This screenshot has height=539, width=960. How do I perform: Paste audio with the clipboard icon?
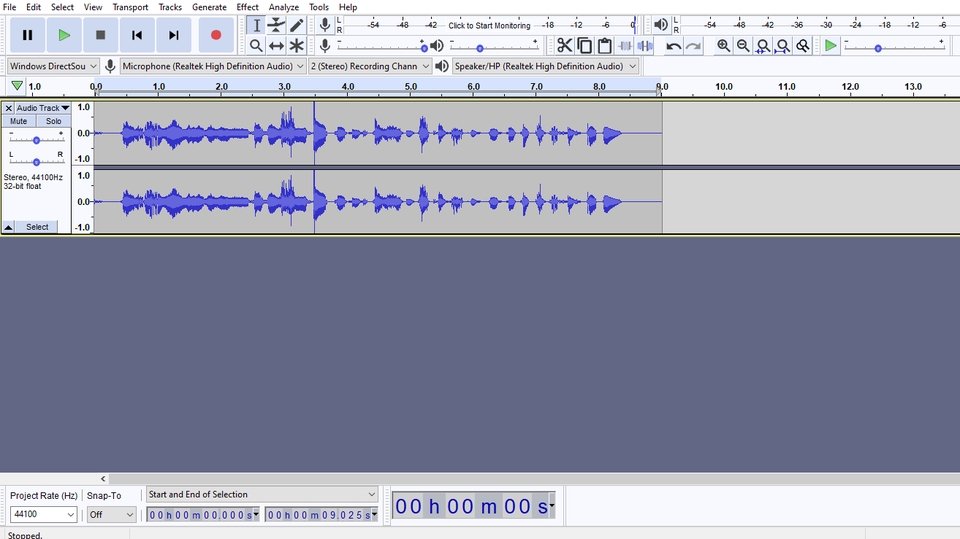604,45
